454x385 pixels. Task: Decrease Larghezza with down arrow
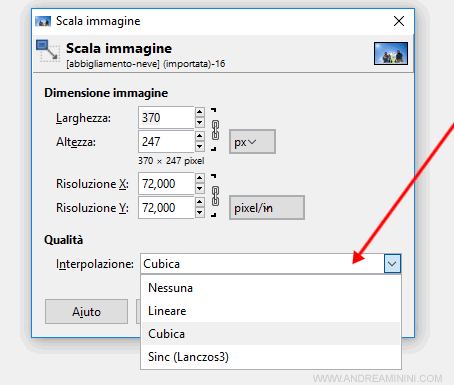[x=200, y=123]
